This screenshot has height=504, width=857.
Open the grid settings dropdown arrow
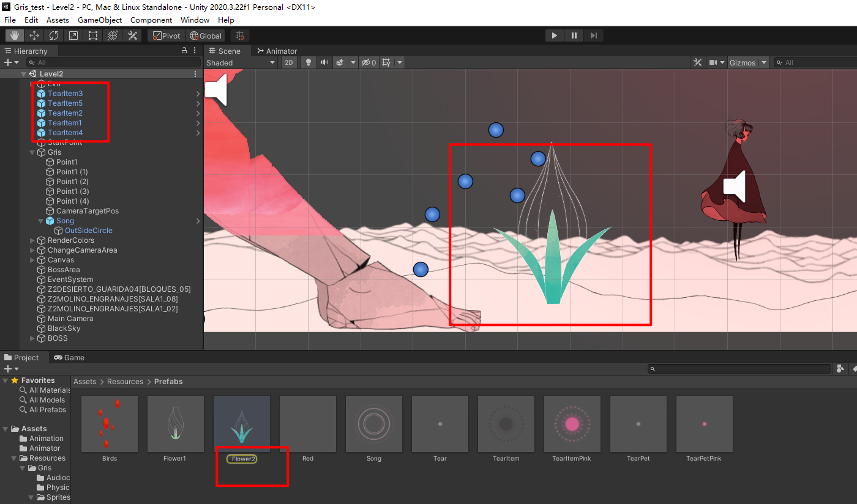point(400,62)
